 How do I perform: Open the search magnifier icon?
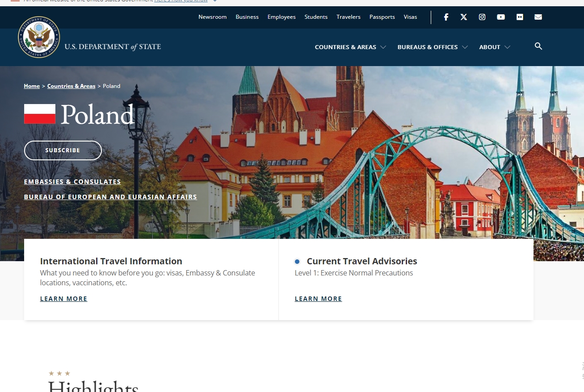[538, 46]
